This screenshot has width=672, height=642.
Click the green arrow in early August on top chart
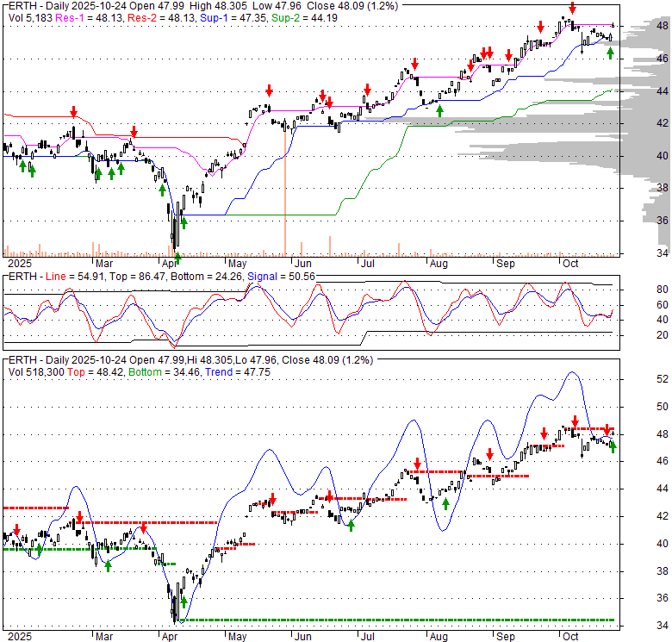pos(439,109)
